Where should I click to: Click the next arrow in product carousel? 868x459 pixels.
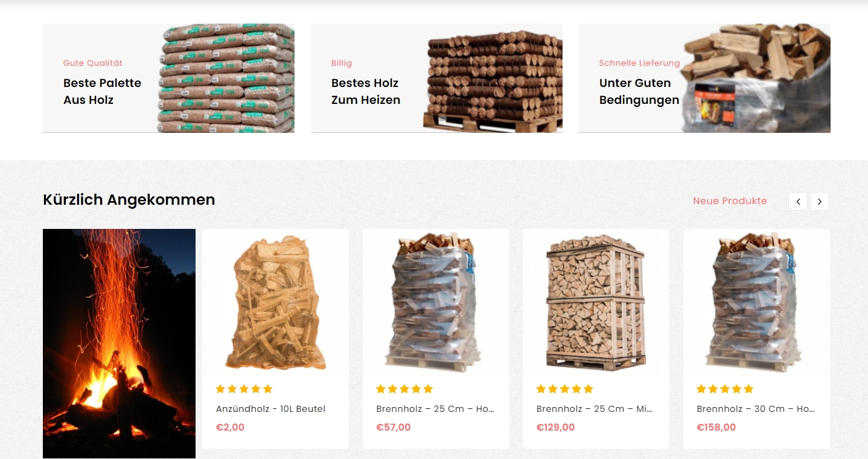coord(820,202)
